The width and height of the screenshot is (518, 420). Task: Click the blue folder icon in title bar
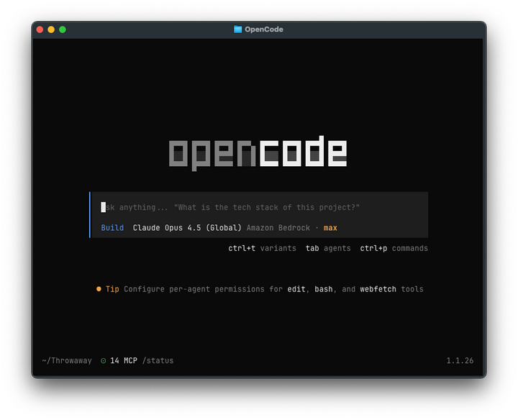pyautogui.click(x=237, y=29)
